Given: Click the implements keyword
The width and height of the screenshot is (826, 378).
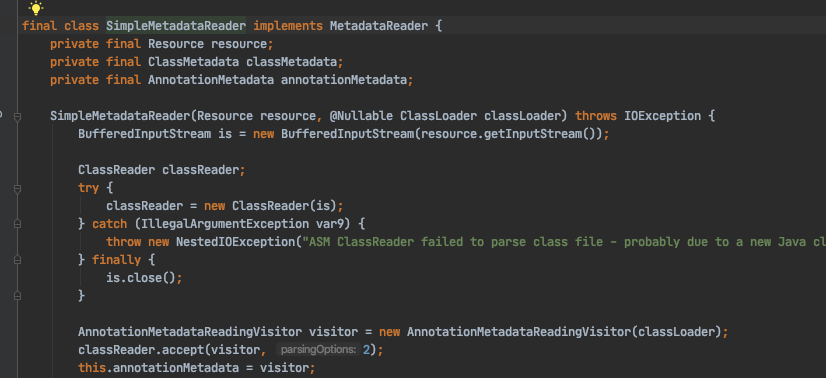Looking at the screenshot, I should coord(288,26).
